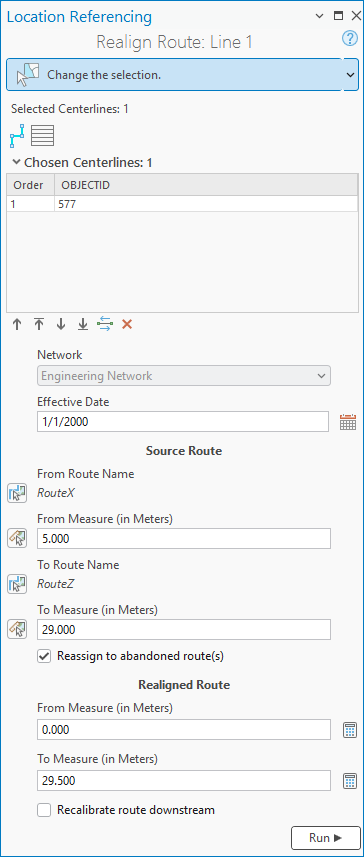The width and height of the screenshot is (364, 857).
Task: Open the help question mark icon
Action: 349,39
